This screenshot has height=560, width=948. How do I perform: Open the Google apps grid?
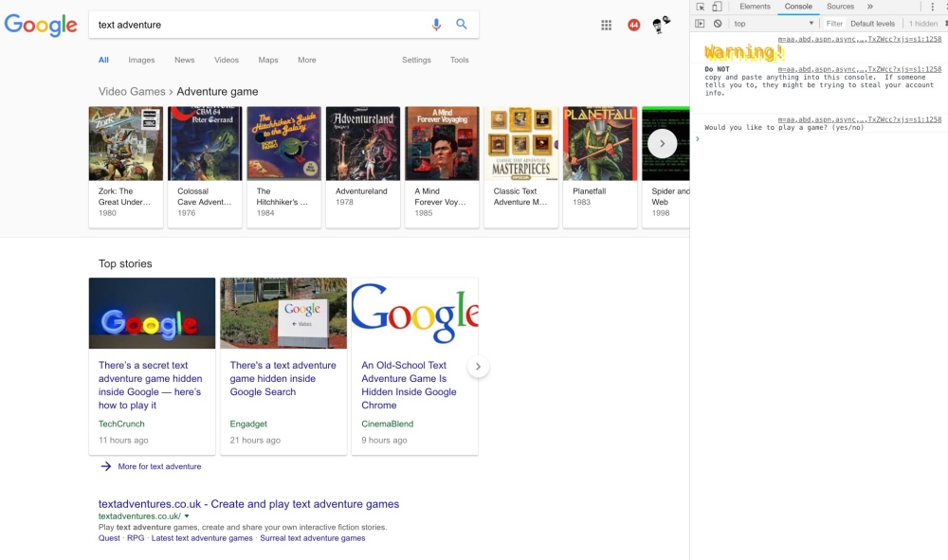[x=606, y=26]
